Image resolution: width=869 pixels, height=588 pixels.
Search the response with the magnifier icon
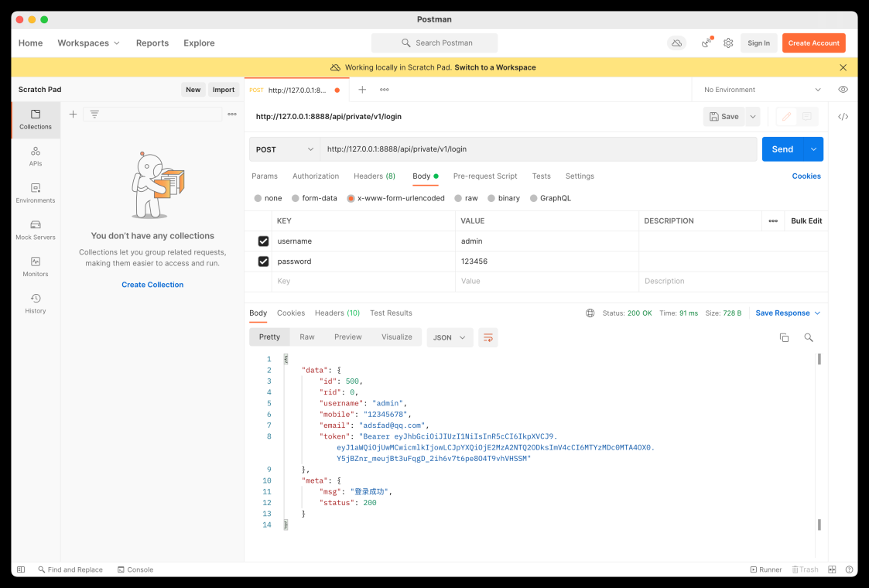pyautogui.click(x=809, y=337)
